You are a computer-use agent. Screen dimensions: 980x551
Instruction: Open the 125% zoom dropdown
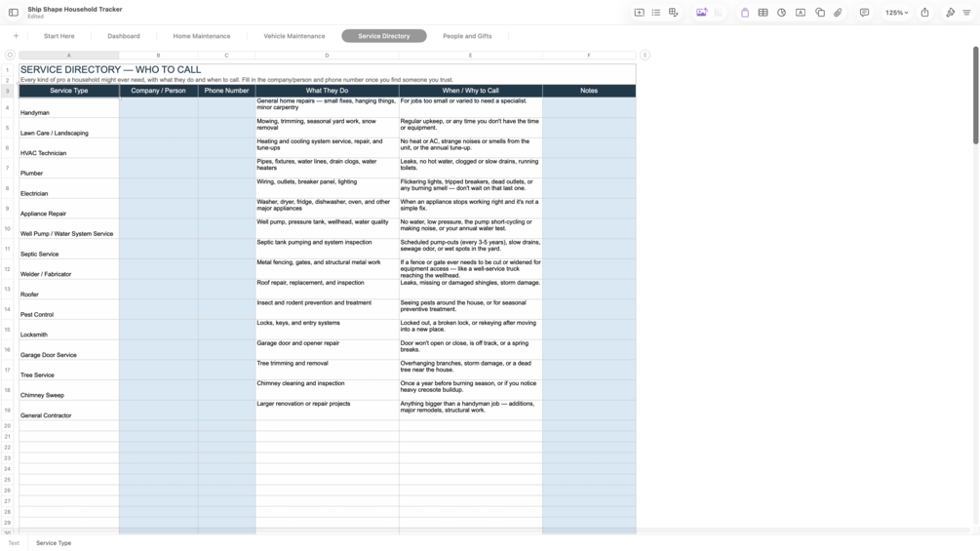(x=896, y=13)
